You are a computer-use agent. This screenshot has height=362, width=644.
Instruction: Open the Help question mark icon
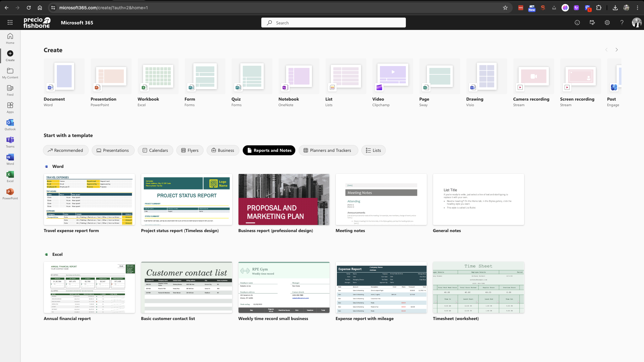[622, 23]
